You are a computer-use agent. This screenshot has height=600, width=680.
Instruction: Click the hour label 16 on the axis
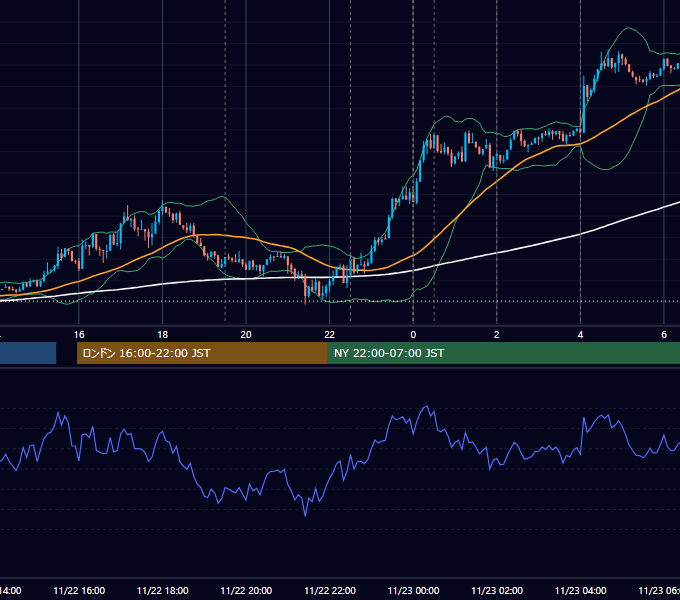(x=79, y=335)
